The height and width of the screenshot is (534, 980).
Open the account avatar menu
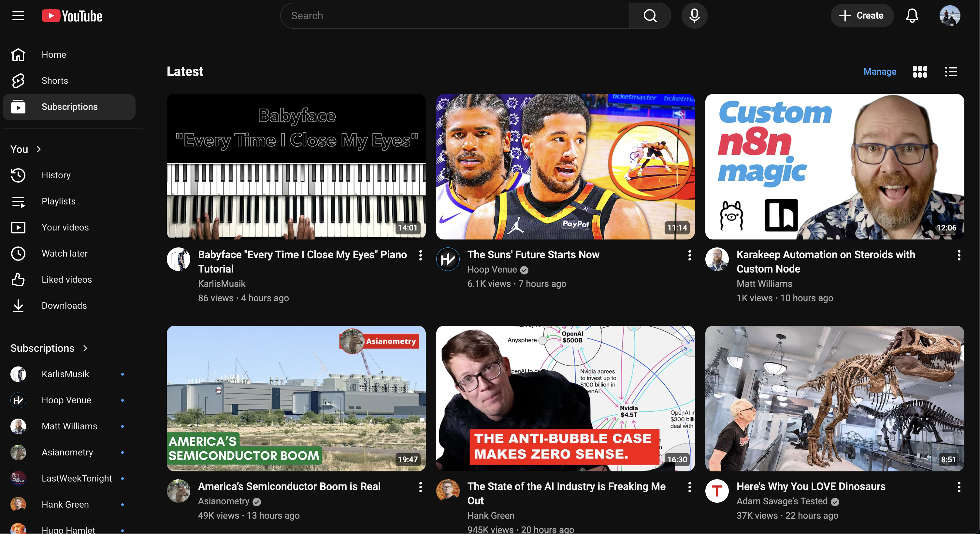950,16
